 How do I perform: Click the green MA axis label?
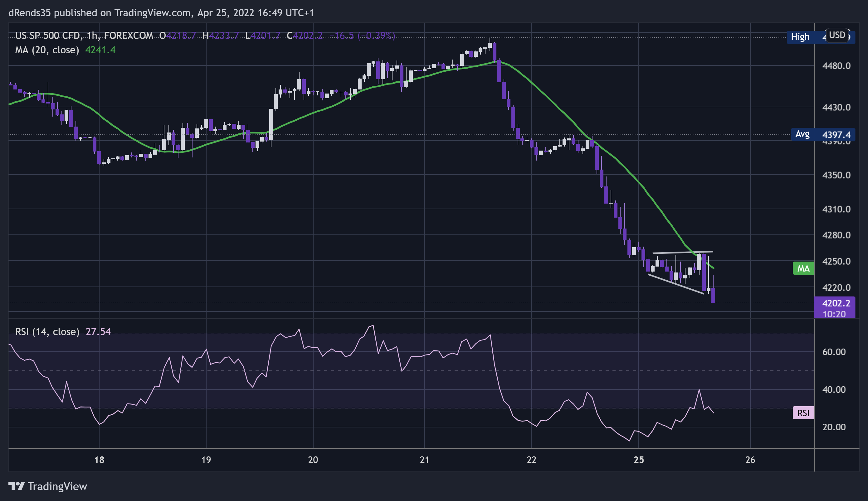[x=803, y=268]
